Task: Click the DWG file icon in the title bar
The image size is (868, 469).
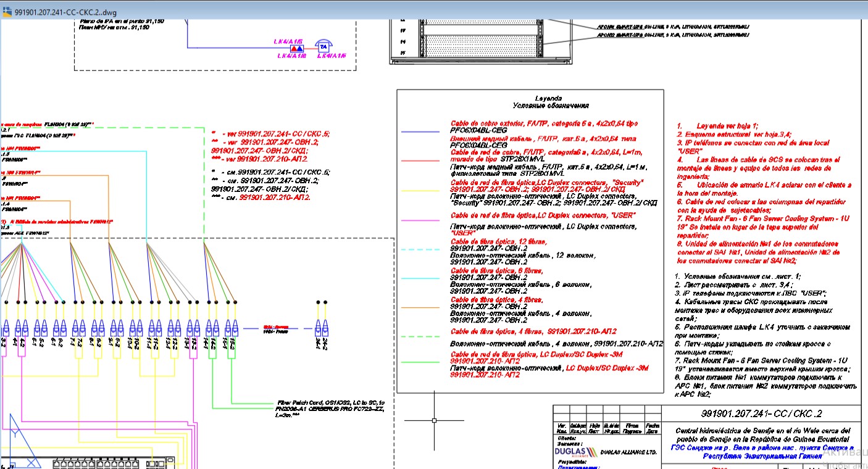Action: [x=7, y=12]
